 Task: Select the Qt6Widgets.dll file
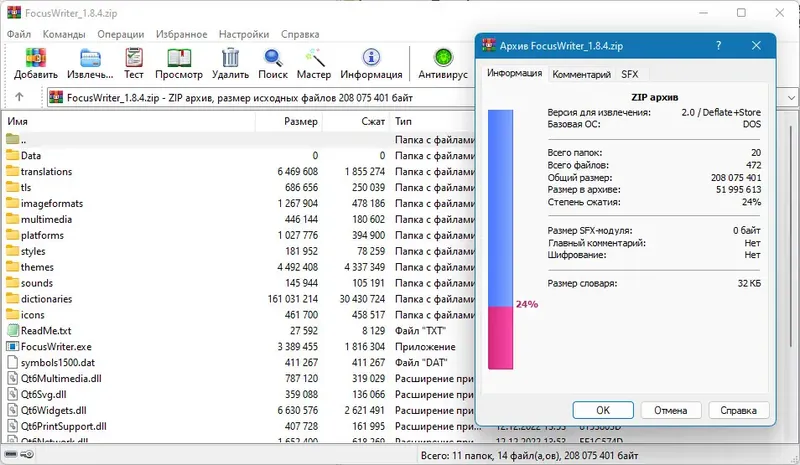click(x=239, y=410)
